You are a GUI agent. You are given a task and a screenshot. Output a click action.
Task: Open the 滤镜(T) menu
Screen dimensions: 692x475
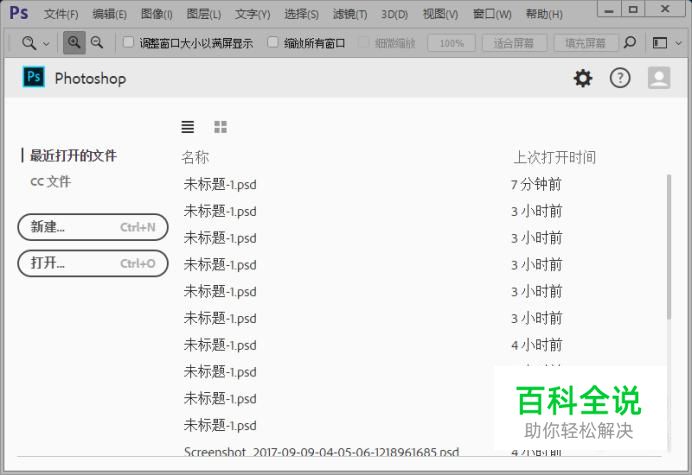click(350, 14)
